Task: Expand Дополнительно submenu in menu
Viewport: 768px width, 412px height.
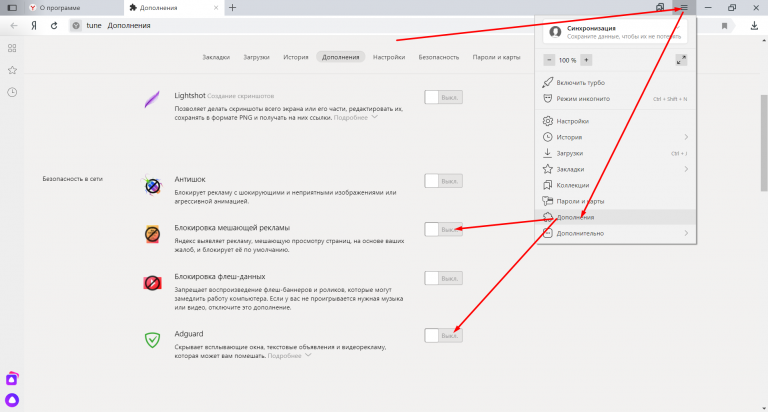Action: [686, 233]
